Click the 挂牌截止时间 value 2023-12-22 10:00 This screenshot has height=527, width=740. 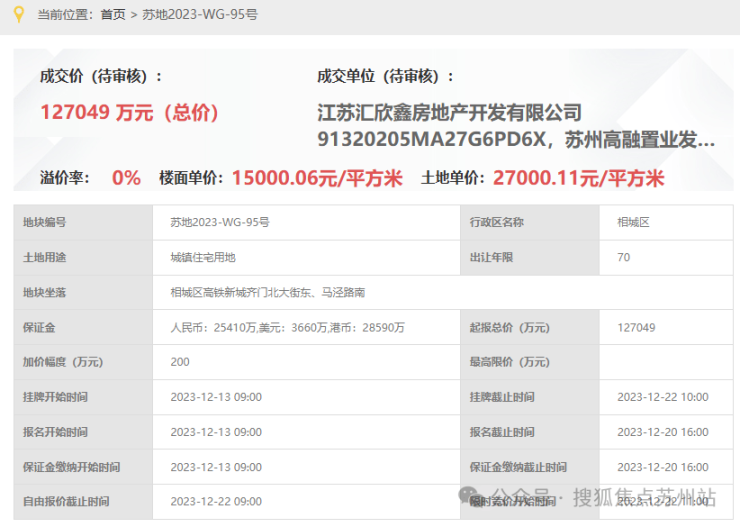663,397
